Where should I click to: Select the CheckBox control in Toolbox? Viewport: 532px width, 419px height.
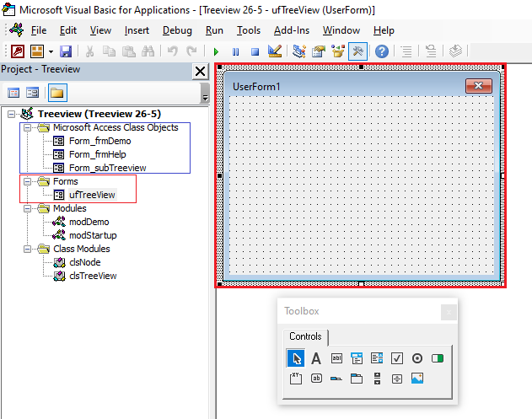point(397,358)
